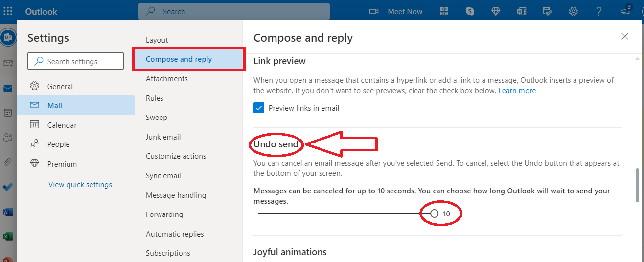Screen dimensions: 644x262
Task: Select Attachments settings section
Action: [x=166, y=79]
